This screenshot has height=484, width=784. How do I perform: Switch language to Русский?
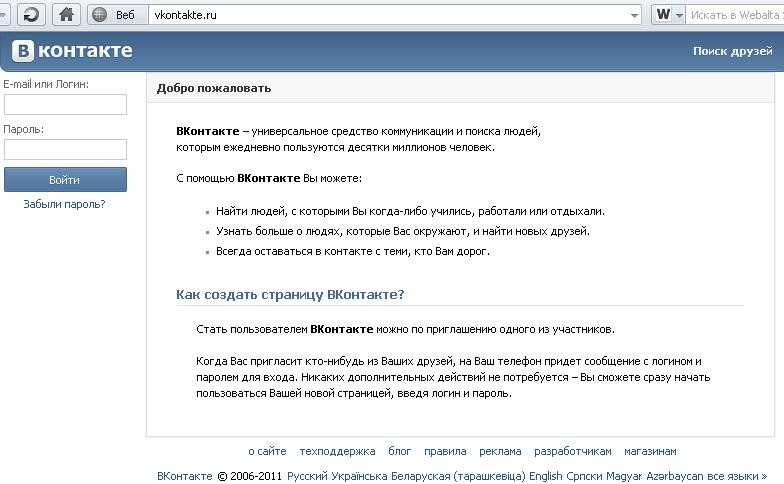307,476
